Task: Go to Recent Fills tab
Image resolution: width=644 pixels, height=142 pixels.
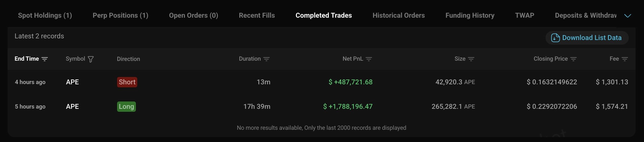Action: coord(257,16)
